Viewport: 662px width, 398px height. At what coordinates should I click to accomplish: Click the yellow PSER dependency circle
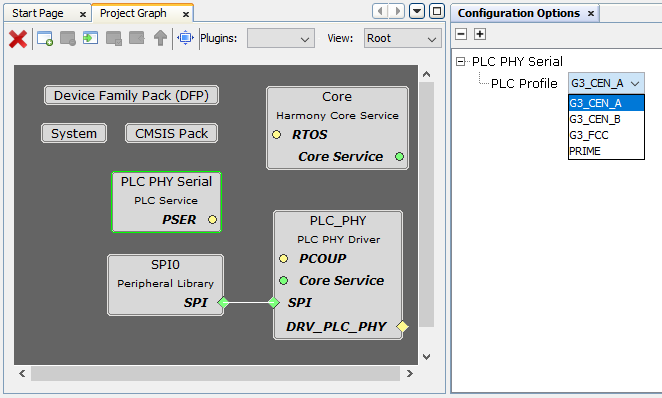point(212,219)
